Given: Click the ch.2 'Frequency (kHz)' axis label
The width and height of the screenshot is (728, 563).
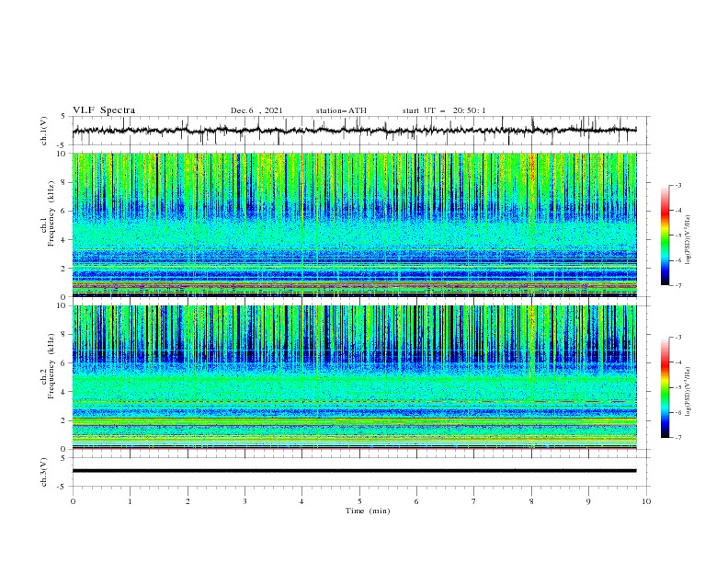Looking at the screenshot, I should coord(51,365).
